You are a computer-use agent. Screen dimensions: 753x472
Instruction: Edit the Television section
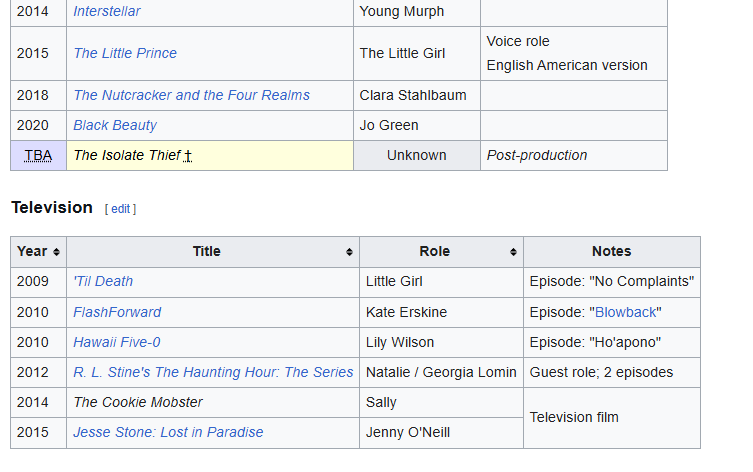click(x=121, y=209)
